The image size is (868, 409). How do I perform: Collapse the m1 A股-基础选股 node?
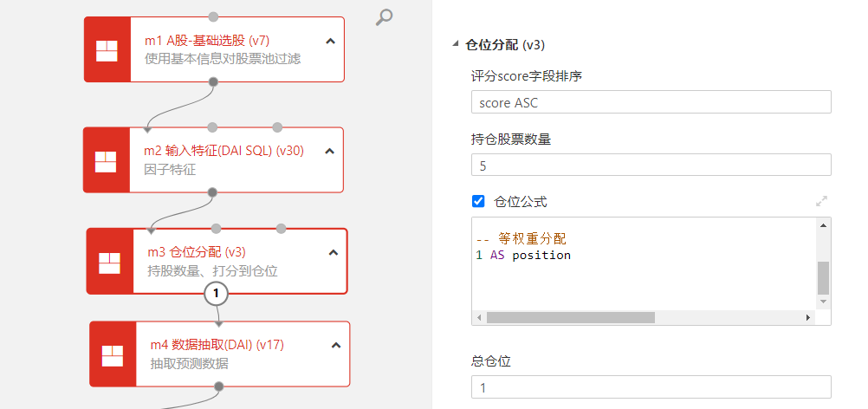point(330,41)
